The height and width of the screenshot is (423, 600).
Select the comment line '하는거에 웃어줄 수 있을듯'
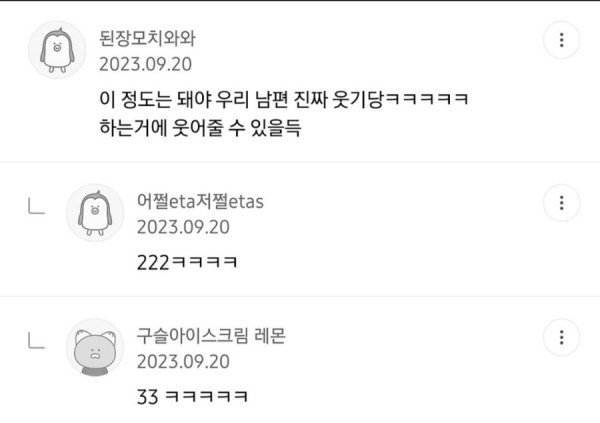click(x=200, y=127)
